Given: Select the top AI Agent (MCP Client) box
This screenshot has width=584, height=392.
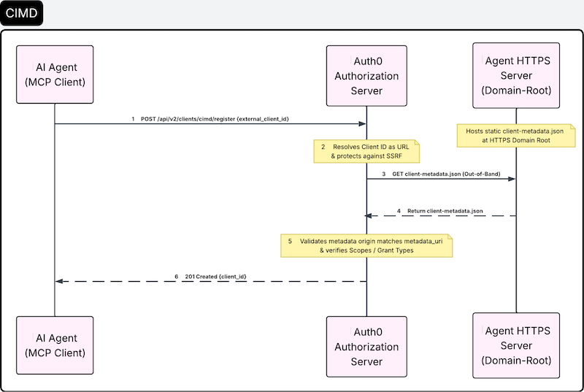Looking at the screenshot, I should click(55, 74).
